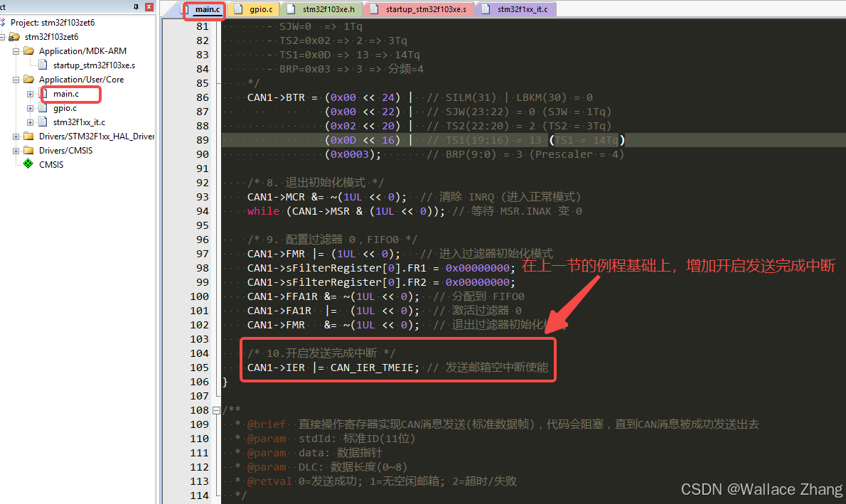The width and height of the screenshot is (846, 504).
Task: Click the 'CAN1->sFilterRegister[0].FR1' line
Action: tap(381, 268)
